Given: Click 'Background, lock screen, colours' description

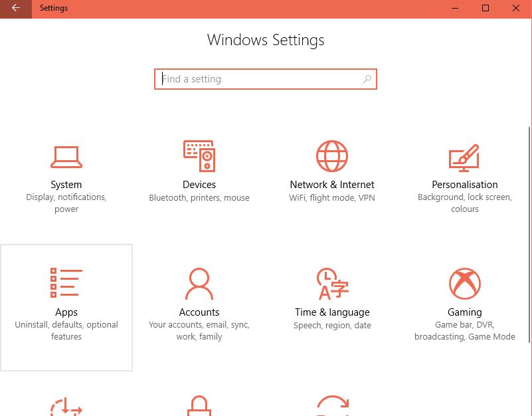Looking at the screenshot, I should coord(465,203).
